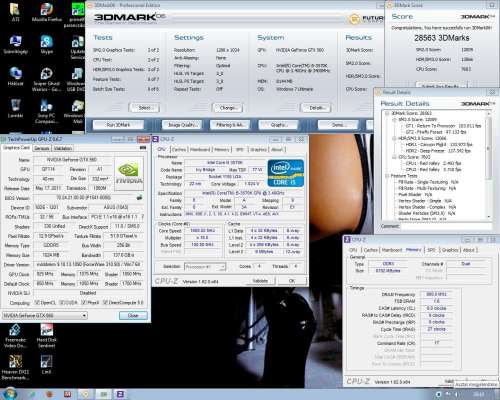Click the Image Quality button in 3DMark
Viewport: 500px width, 400px height.
(x=182, y=125)
